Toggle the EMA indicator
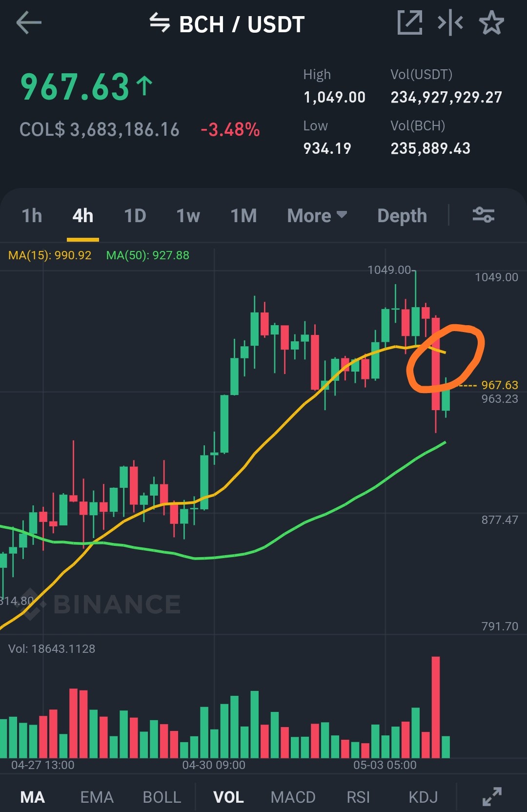The width and height of the screenshot is (527, 812). [97, 797]
